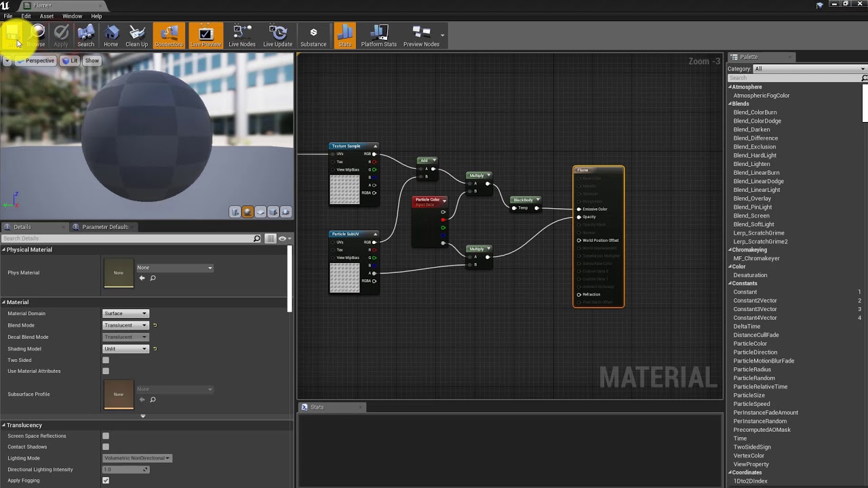868x488 pixels.
Task: Toggle the Connectors toolbar button
Action: coord(169,36)
